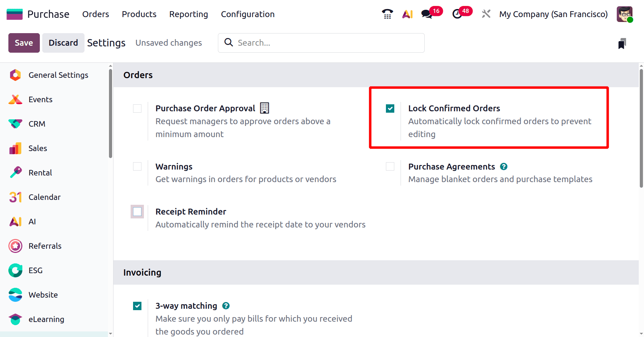The width and height of the screenshot is (644, 337).
Task: Open the Configuration menu
Action: pos(247,14)
